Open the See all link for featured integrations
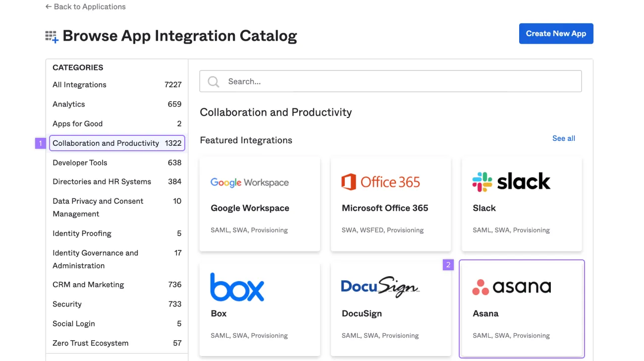Image resolution: width=644 pixels, height=361 pixels. [x=563, y=138]
